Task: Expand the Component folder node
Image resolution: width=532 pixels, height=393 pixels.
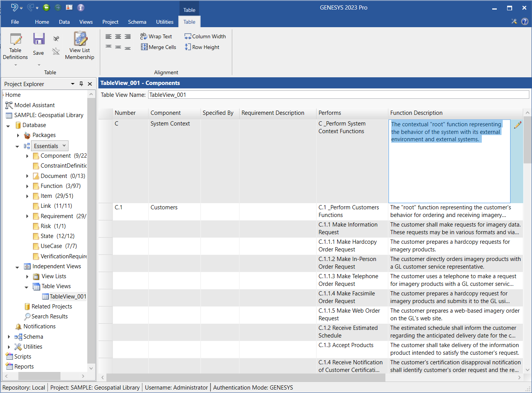Action: [27, 156]
